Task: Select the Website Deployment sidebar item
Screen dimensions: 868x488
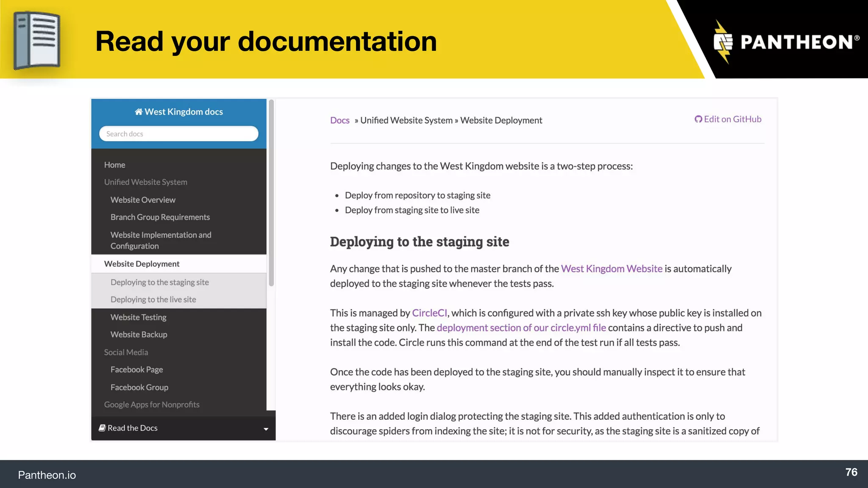Action: pyautogui.click(x=178, y=264)
